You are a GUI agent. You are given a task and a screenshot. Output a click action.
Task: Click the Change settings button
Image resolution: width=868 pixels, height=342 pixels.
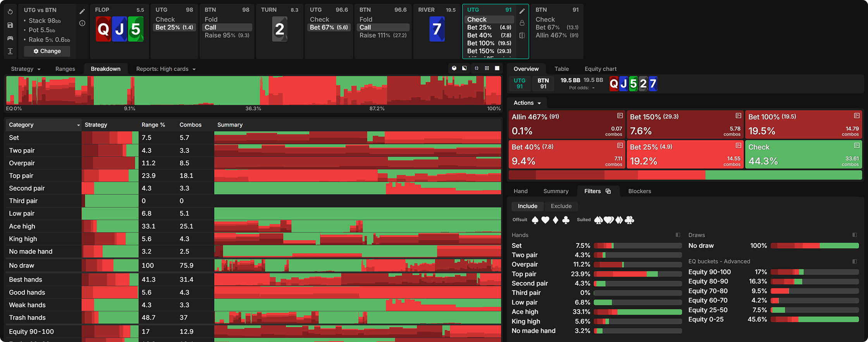point(47,51)
